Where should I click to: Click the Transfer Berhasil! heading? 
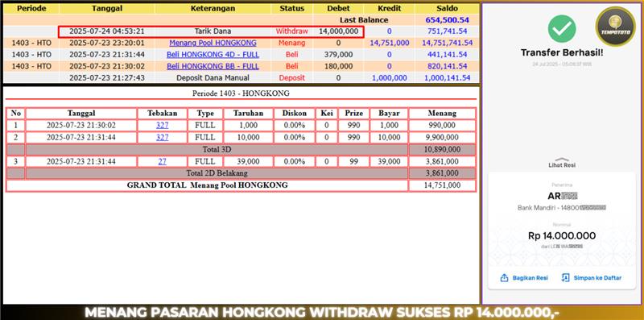click(x=562, y=52)
